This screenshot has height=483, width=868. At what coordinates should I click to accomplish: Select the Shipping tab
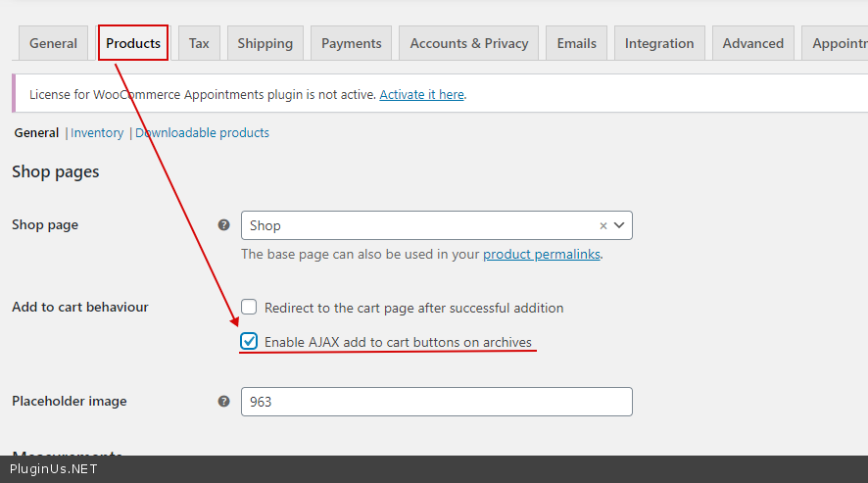click(265, 43)
